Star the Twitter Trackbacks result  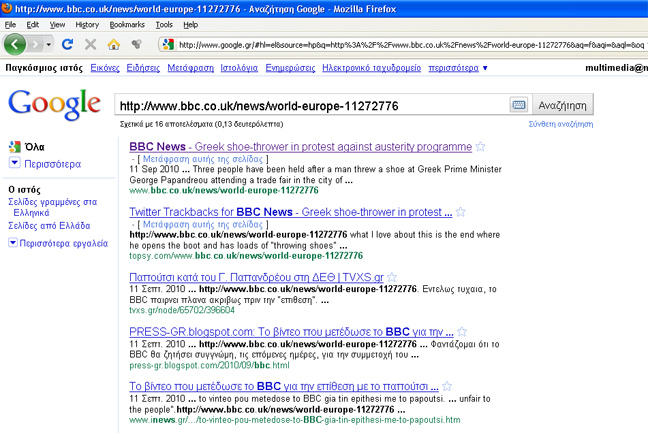[x=460, y=212]
